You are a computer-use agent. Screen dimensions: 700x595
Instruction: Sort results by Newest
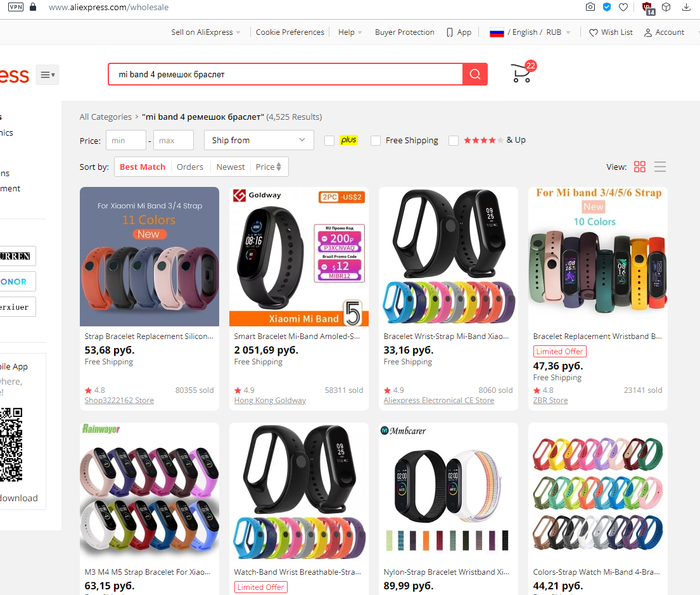[230, 167]
